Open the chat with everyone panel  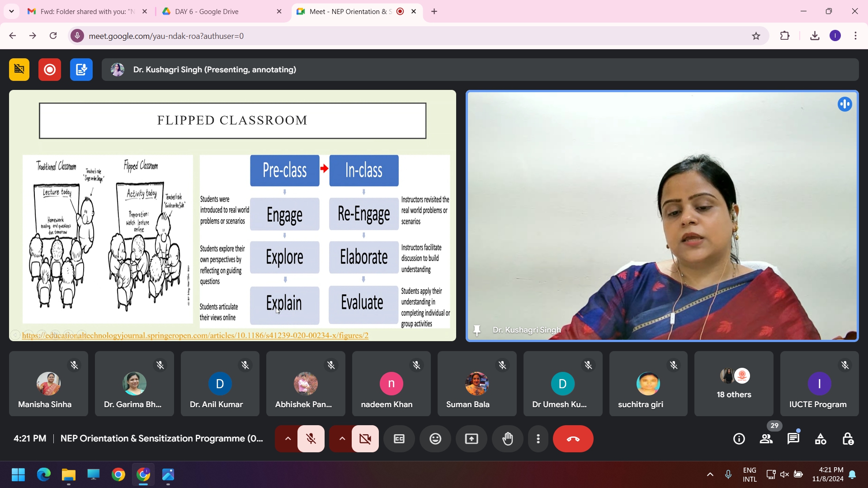(x=793, y=439)
